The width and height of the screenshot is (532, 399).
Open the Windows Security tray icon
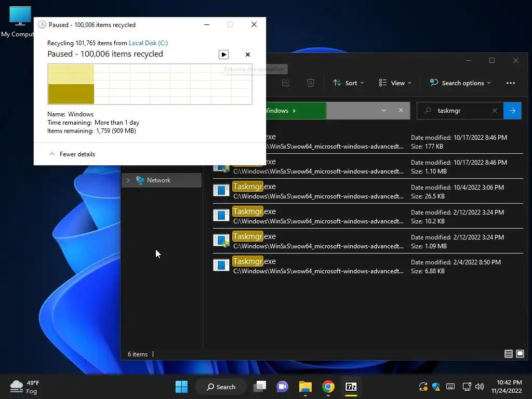(436, 387)
